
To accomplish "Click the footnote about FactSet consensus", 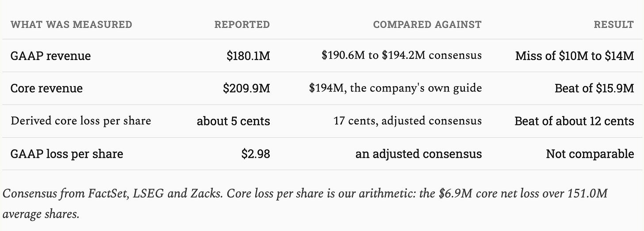I will click(305, 204).
